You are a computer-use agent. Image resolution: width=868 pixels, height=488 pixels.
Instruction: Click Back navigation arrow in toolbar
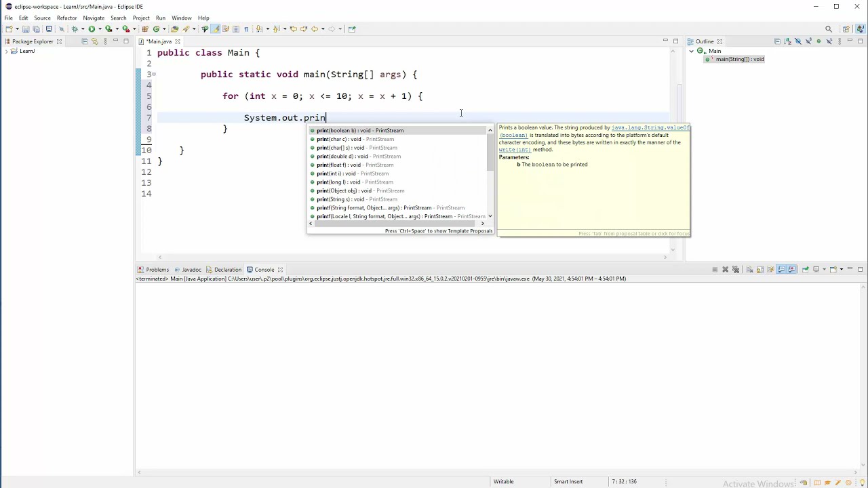(x=315, y=28)
